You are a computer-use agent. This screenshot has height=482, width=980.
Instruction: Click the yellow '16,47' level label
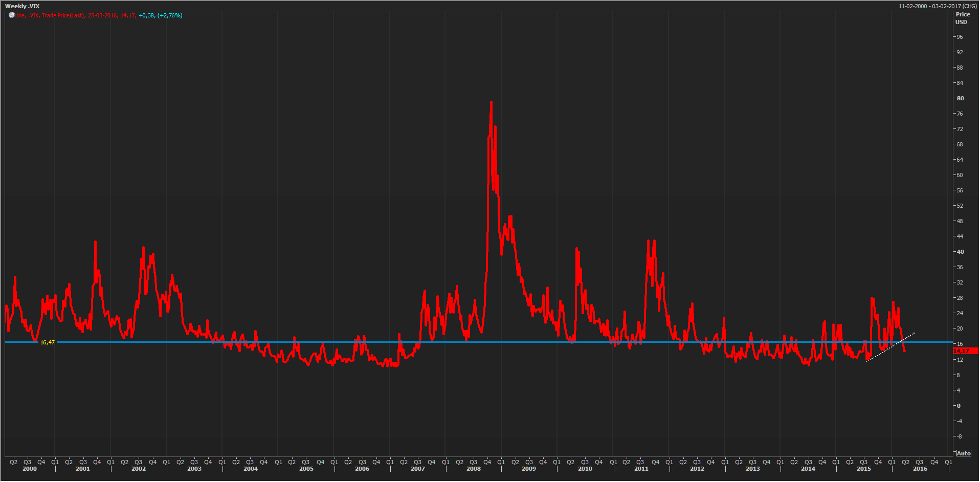(48, 342)
